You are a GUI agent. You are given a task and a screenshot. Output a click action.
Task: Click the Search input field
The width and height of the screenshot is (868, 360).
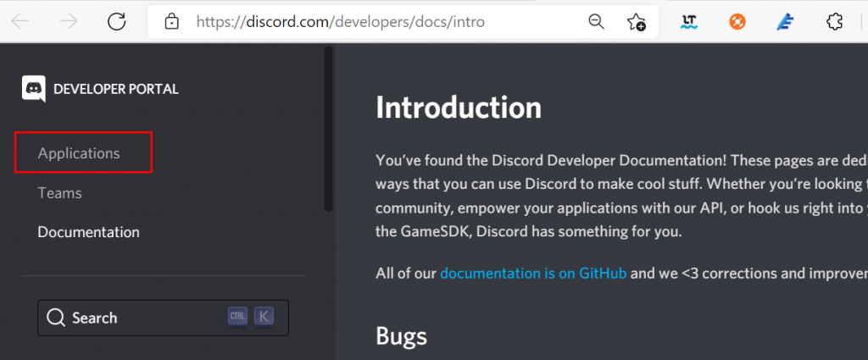pyautogui.click(x=164, y=318)
